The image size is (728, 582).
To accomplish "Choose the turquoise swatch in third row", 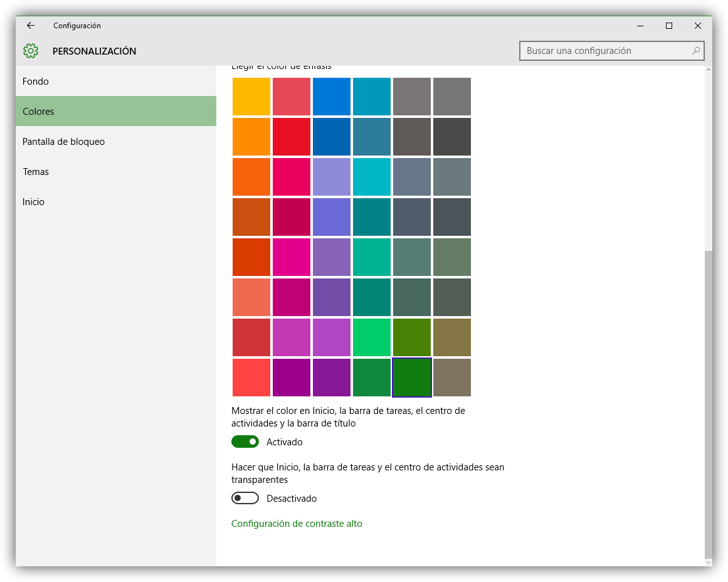I will (372, 177).
